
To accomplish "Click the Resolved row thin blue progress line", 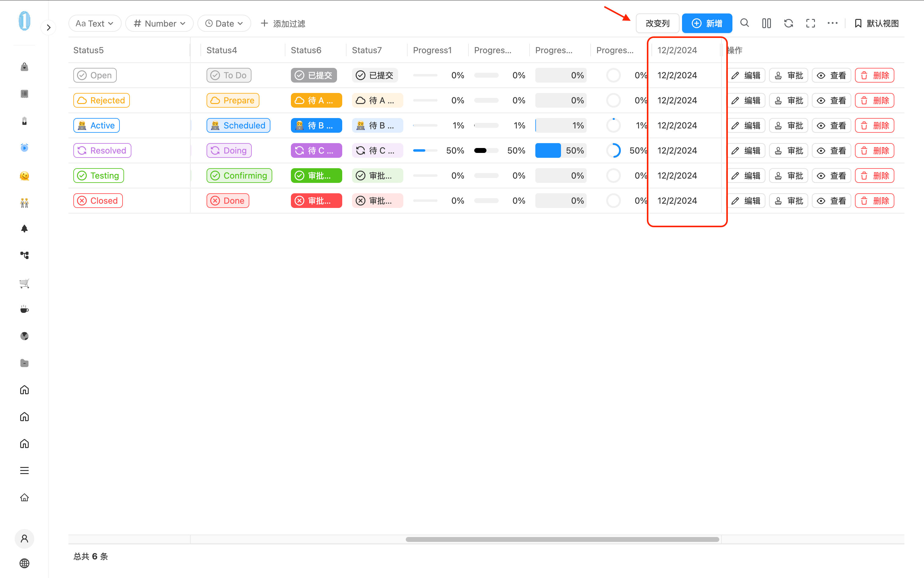I will click(425, 150).
